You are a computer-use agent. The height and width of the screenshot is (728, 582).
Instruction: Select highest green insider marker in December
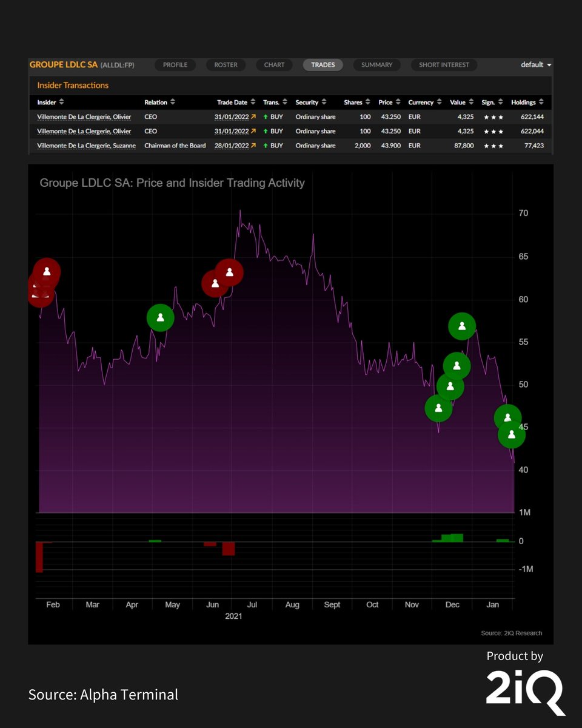[x=462, y=326]
